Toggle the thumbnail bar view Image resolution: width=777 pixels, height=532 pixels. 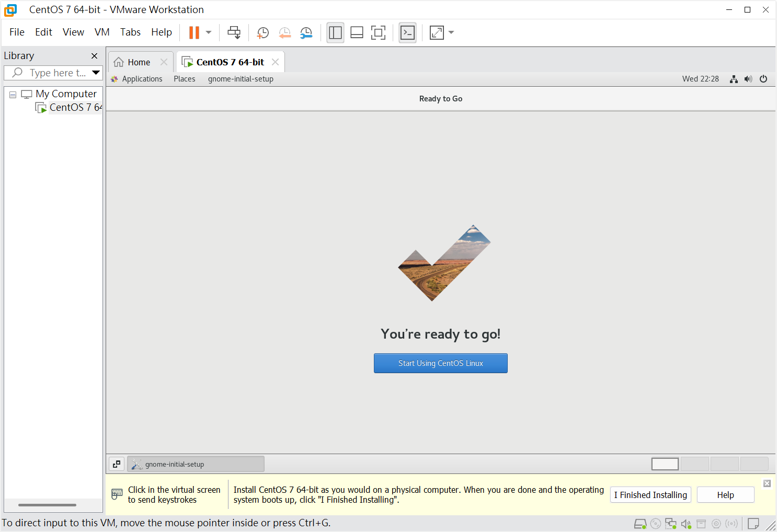pos(357,32)
